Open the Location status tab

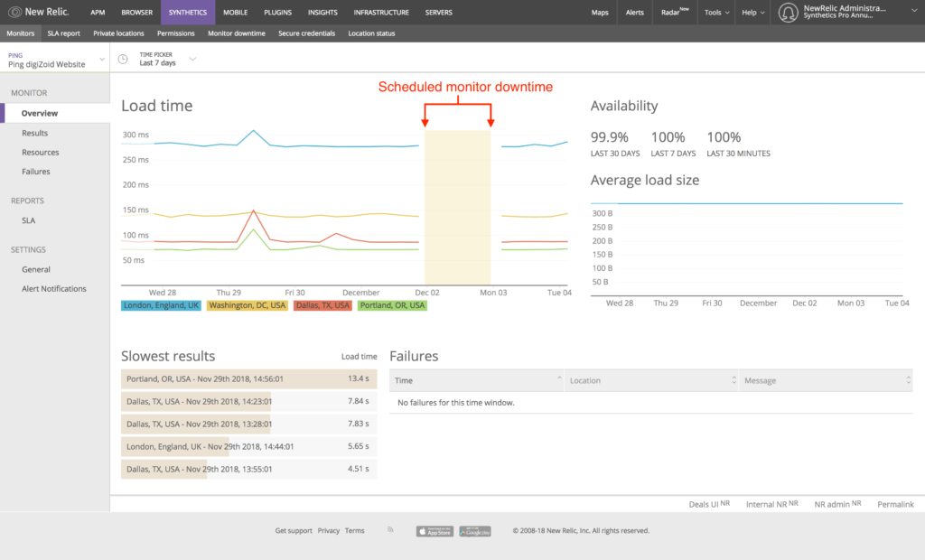371,33
